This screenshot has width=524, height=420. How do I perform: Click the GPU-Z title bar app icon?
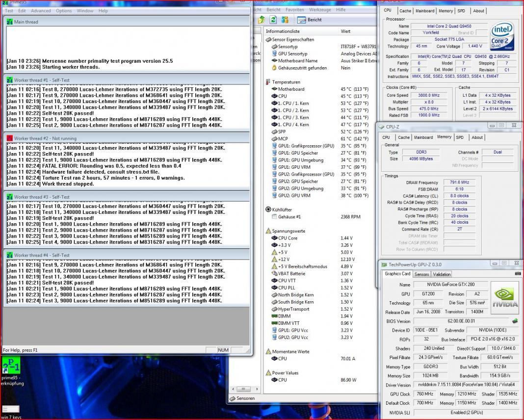(x=384, y=264)
